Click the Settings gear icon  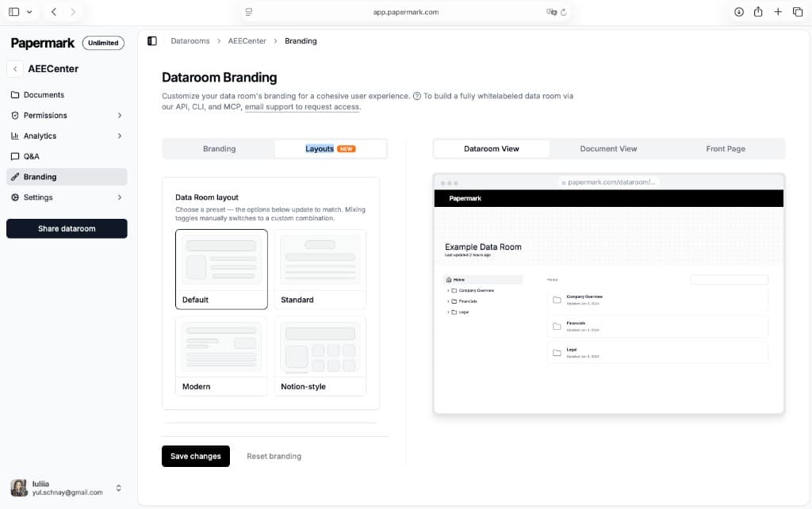(x=15, y=197)
